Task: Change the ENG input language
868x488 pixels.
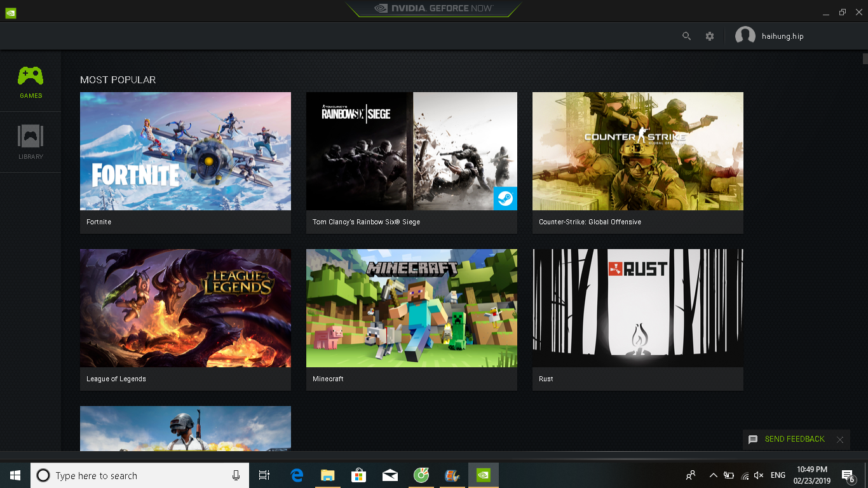Action: point(778,475)
